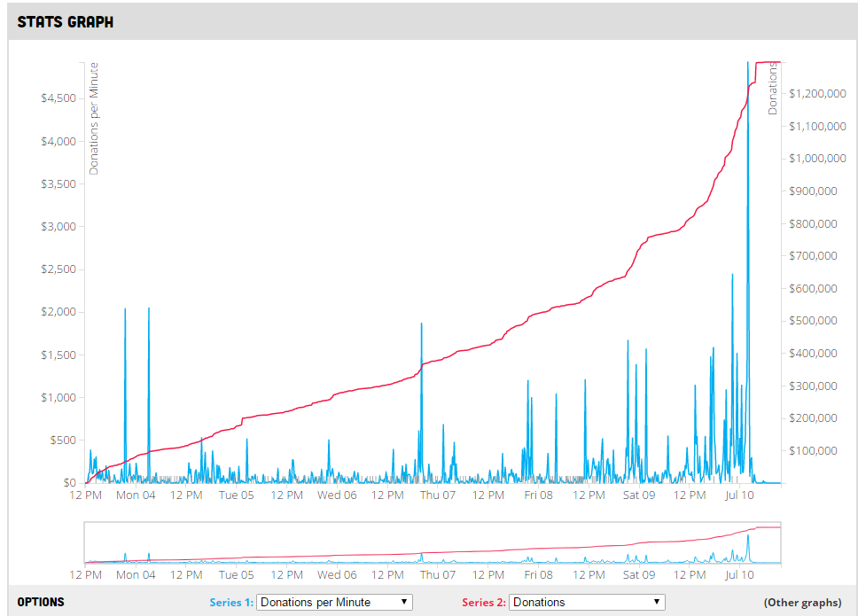Click the Thu 07 label on overview axis
The width and height of the screenshot is (858, 616).
pos(438,575)
